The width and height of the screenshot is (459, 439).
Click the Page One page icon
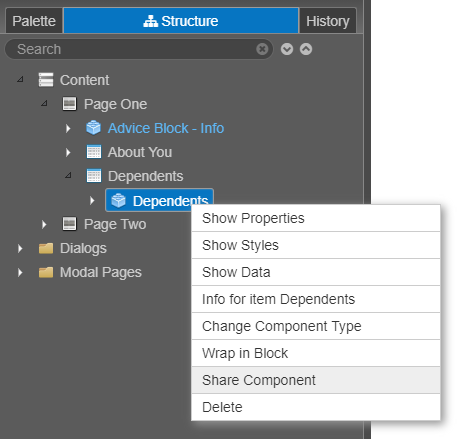(x=70, y=104)
